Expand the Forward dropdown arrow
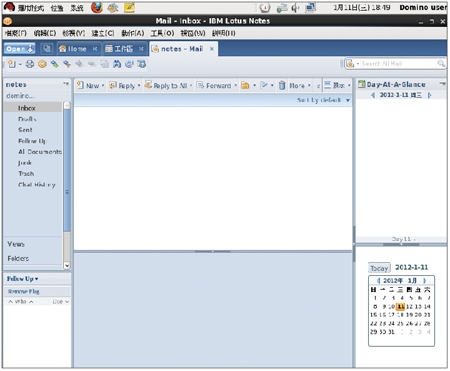The image size is (450, 371). (235, 86)
